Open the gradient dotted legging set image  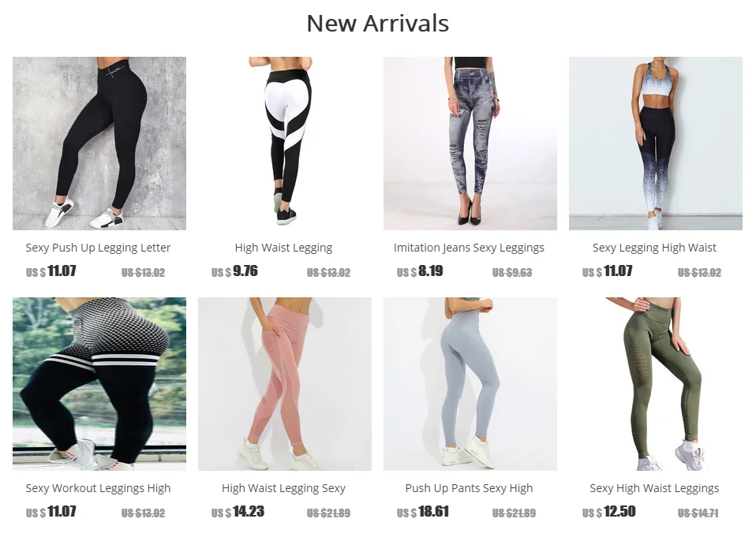tap(656, 143)
